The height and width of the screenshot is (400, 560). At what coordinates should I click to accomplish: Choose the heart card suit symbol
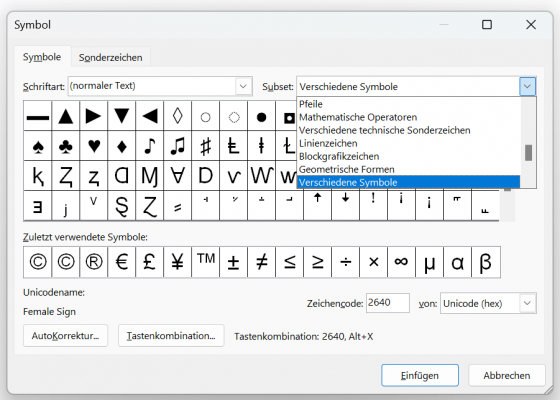tap(94, 146)
